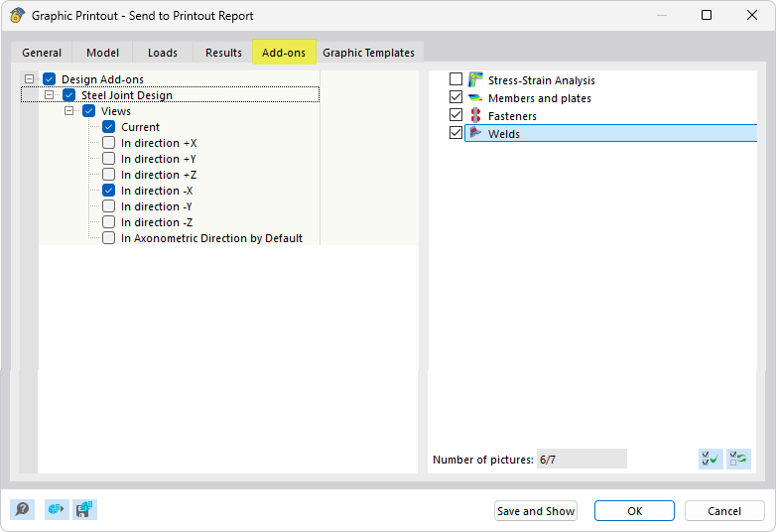Screen dimensions: 776x532
Task: Collapse the Steel Joint Design node
Action: click(x=50, y=95)
